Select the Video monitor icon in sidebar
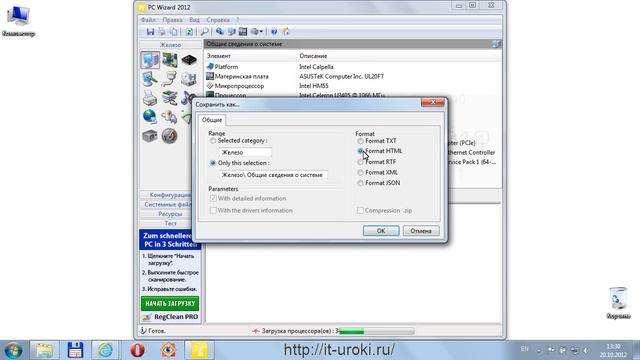The width and height of the screenshot is (640, 360). tap(150, 79)
